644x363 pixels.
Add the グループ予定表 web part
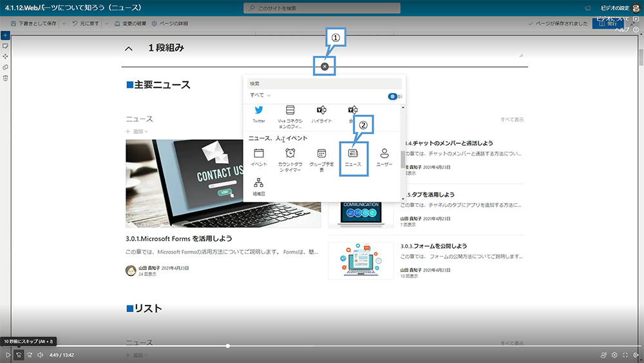point(321,160)
